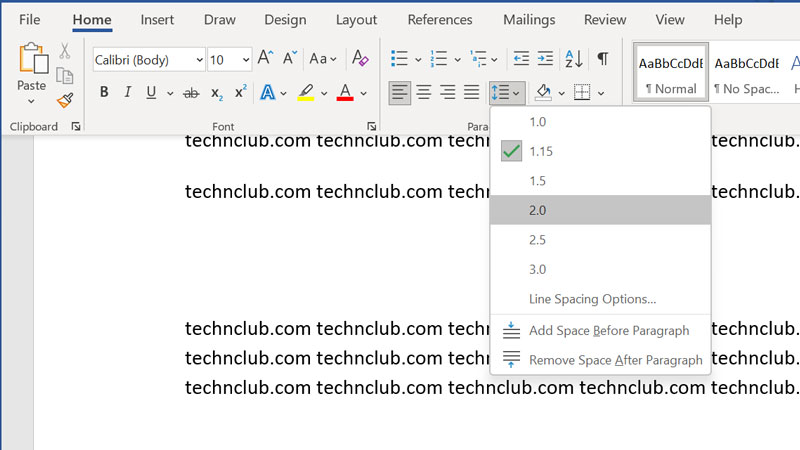Apply the text highlight color marker
Image resolution: width=800 pixels, height=450 pixels.
click(x=306, y=92)
